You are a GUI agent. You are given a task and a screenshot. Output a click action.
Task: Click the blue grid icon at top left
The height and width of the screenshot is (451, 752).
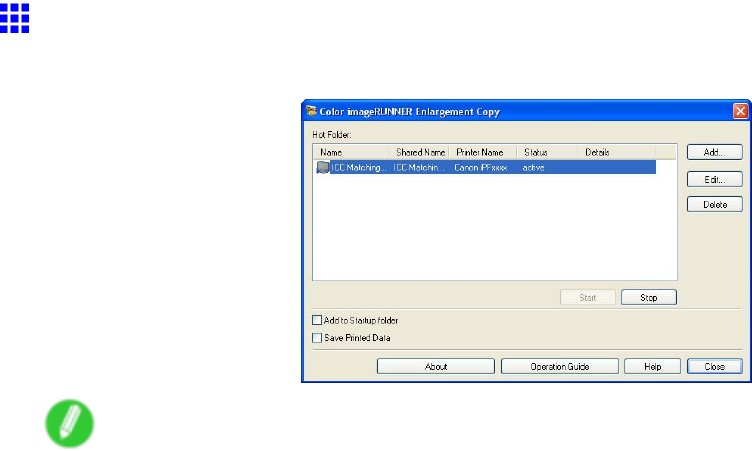(x=14, y=18)
